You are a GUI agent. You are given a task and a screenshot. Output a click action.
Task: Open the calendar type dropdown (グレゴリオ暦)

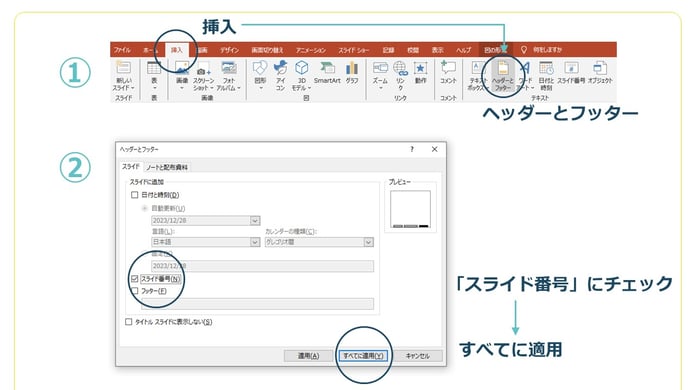pos(368,242)
